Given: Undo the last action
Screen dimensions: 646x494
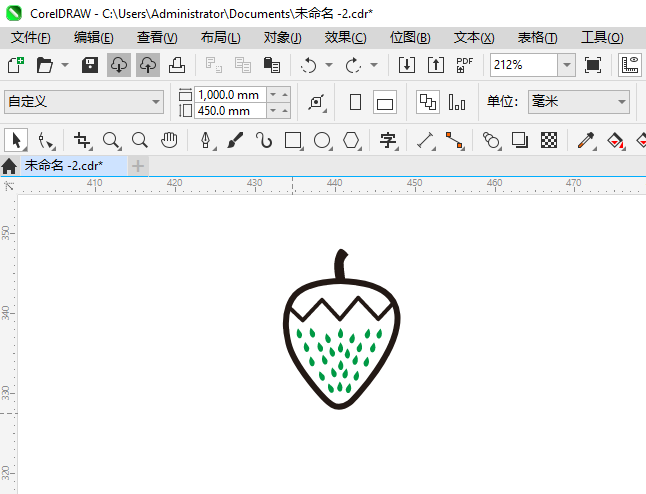Looking at the screenshot, I should tap(309, 65).
